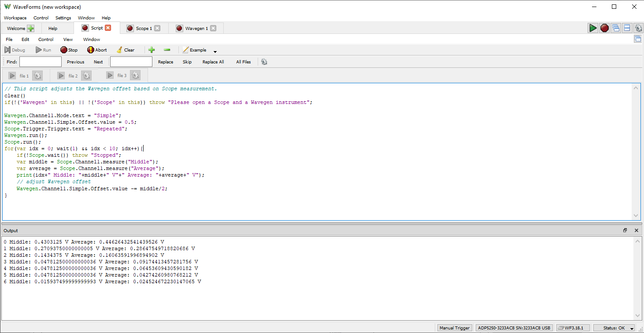The height and width of the screenshot is (333, 644).
Task: Click the Next find button
Action: [98, 62]
